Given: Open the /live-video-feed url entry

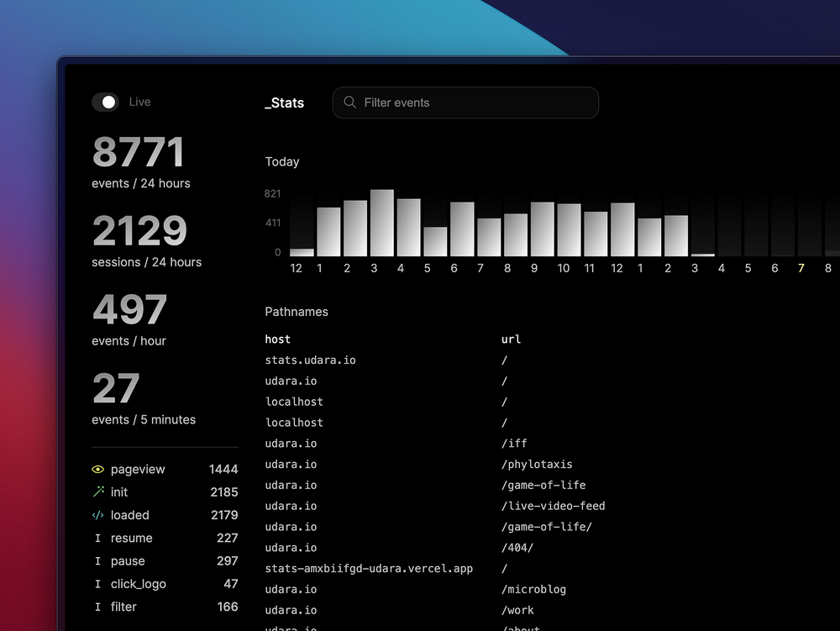Looking at the screenshot, I should click(553, 506).
